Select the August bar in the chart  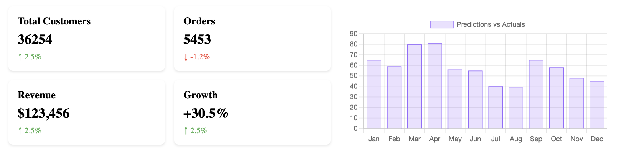click(516, 108)
